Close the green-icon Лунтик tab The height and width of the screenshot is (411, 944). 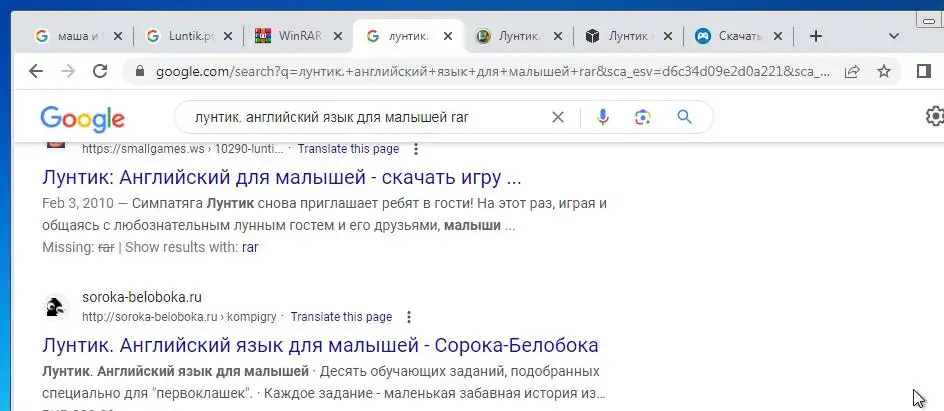pyautogui.click(x=558, y=36)
